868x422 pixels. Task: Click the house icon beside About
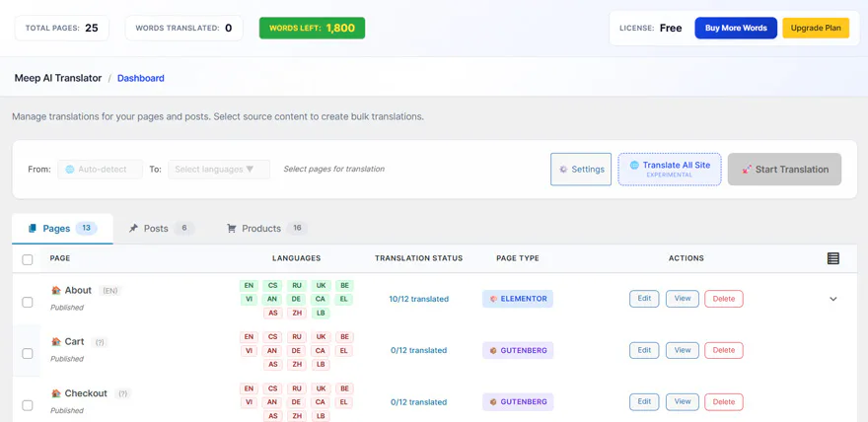[56, 290]
